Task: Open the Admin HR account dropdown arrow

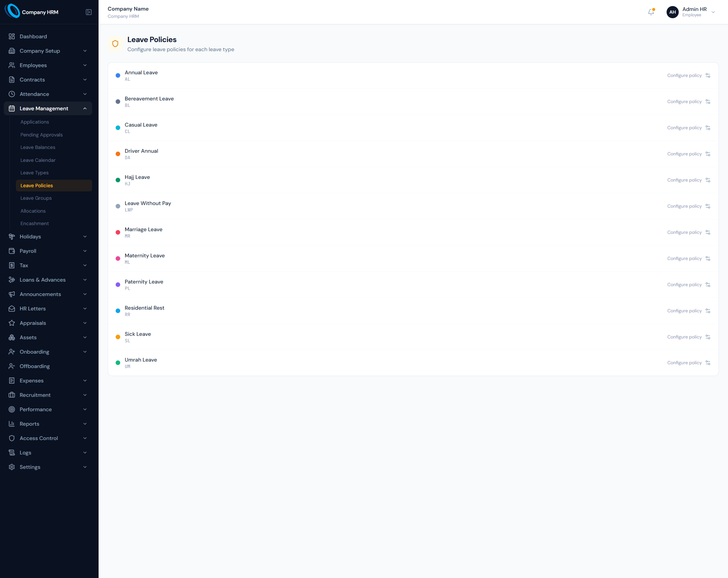Action: click(713, 12)
